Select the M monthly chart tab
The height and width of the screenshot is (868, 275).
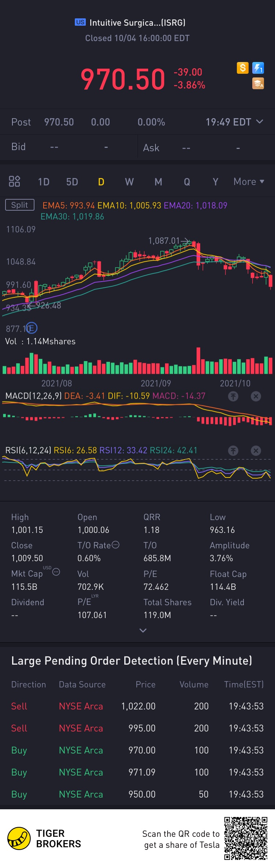coord(158,182)
